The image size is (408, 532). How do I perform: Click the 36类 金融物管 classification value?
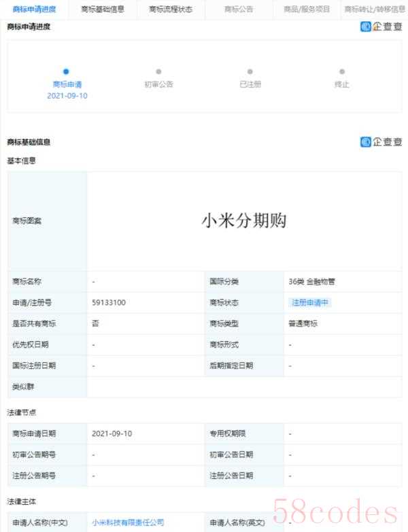click(311, 281)
